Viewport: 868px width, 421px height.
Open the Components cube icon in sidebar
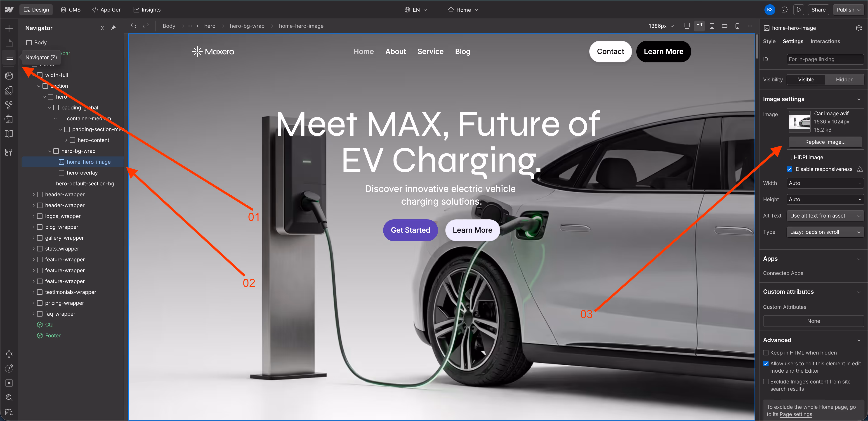click(x=9, y=76)
